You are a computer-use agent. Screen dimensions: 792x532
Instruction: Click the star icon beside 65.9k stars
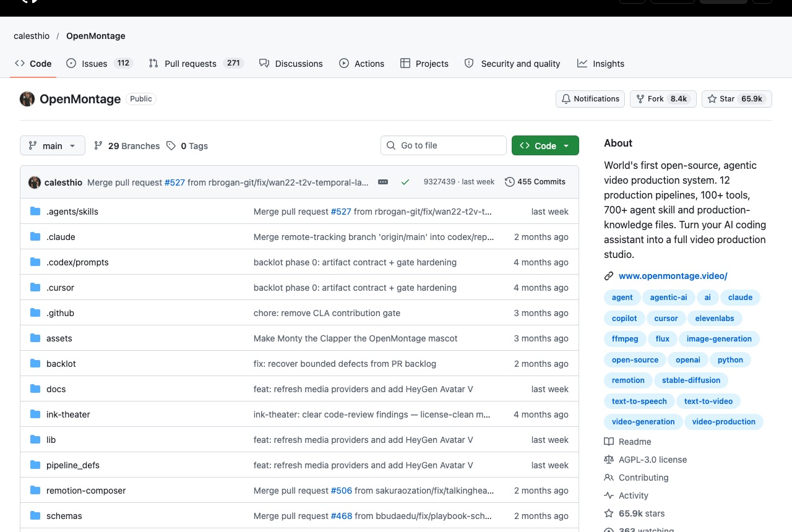tap(609, 513)
